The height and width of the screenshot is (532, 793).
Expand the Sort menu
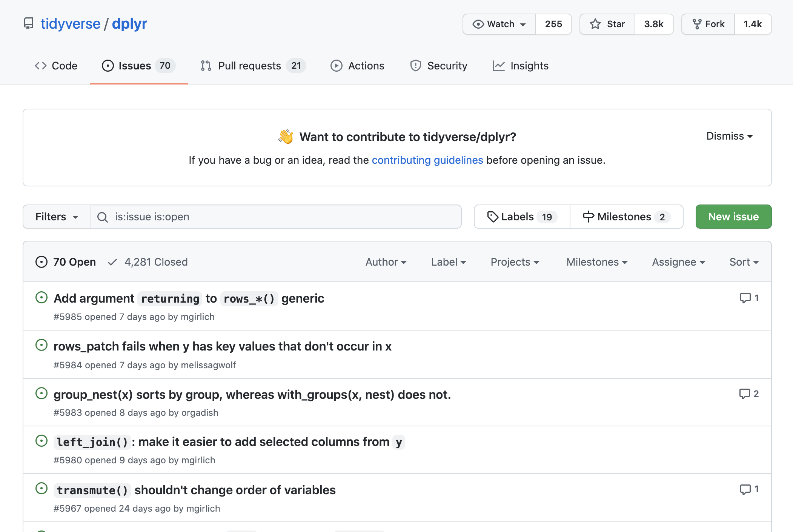pyautogui.click(x=744, y=262)
